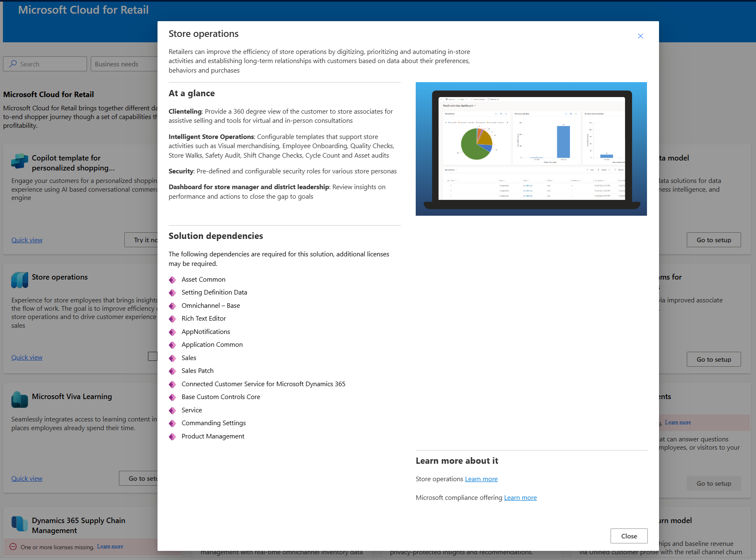
Task: Click the Dynamics 365 Supply Chain card icon
Action: tap(19, 523)
